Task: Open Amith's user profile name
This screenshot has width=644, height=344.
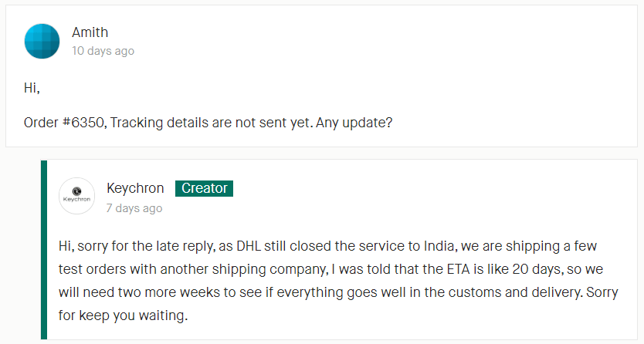Action: coord(90,32)
